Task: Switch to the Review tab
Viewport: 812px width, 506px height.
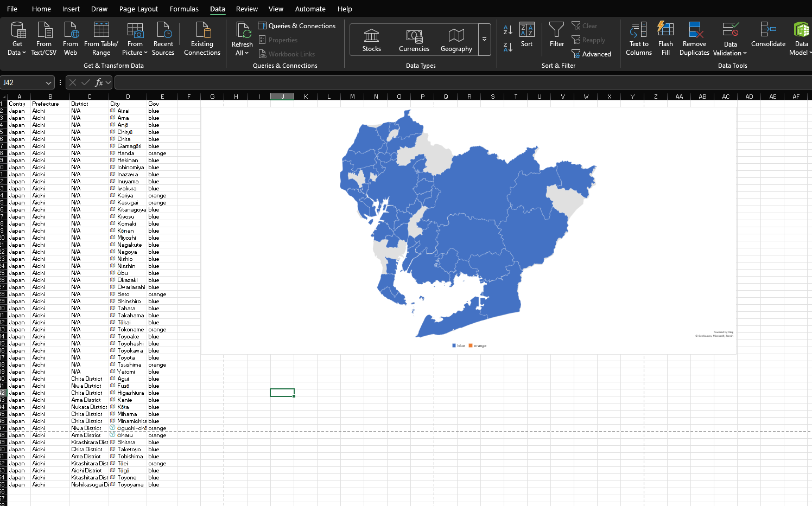Action: coord(246,9)
